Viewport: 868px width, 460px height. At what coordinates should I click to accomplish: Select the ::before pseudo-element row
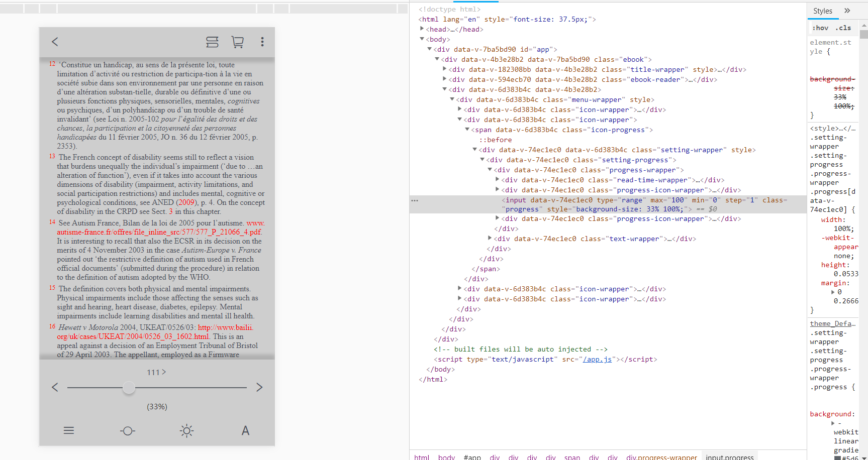click(496, 140)
